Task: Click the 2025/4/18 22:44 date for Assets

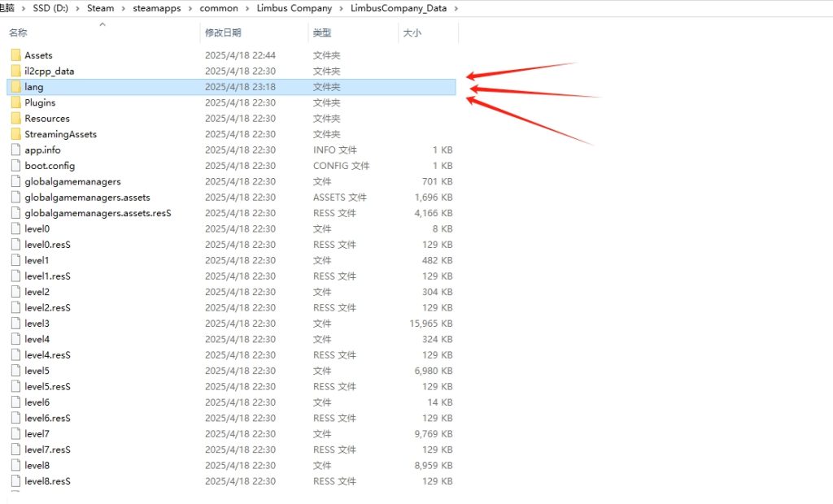Action: click(x=240, y=55)
